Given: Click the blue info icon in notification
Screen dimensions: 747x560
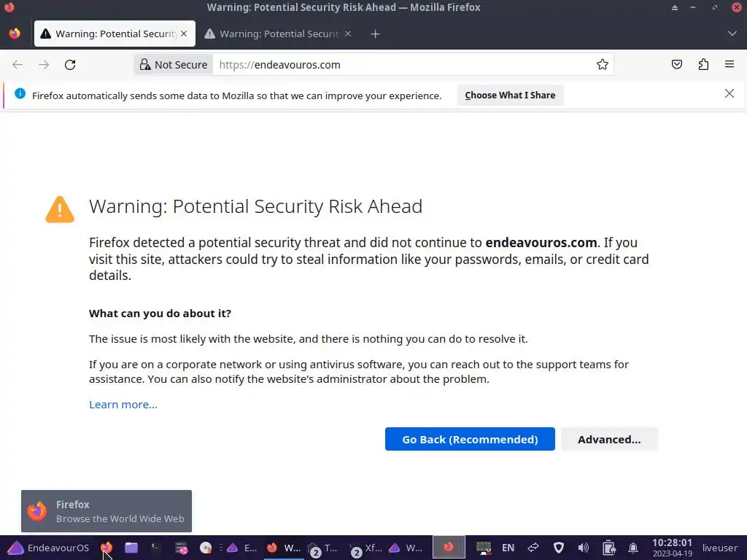Looking at the screenshot, I should pos(20,94).
